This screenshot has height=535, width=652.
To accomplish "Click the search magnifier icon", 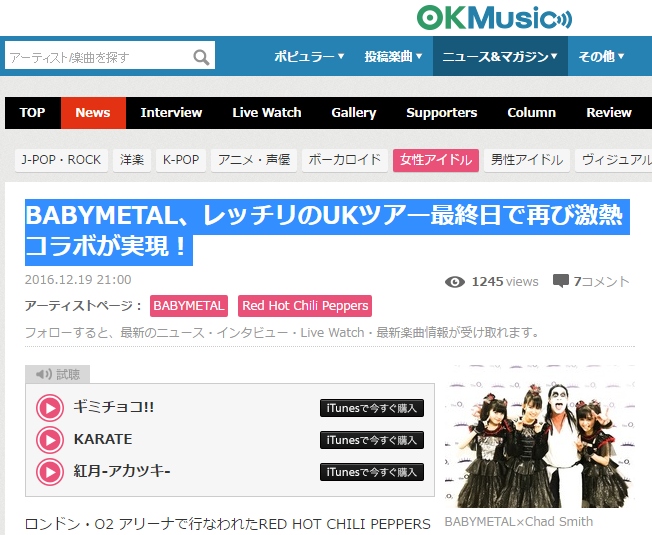I will click(201, 57).
